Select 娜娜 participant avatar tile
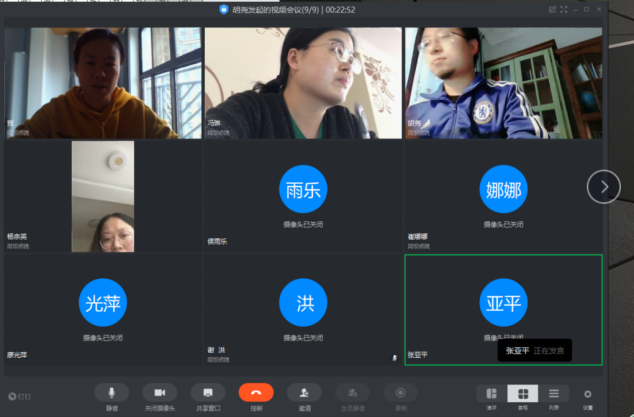 click(503, 189)
